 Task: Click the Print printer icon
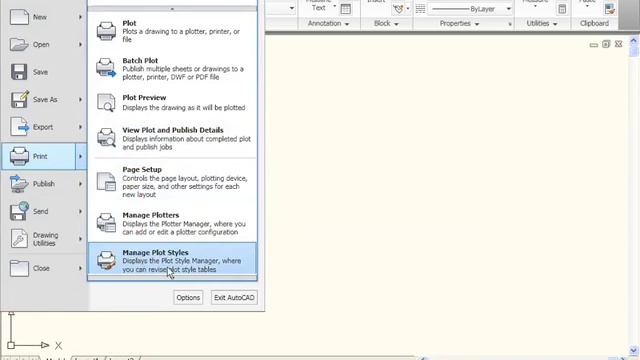pyautogui.click(x=19, y=156)
